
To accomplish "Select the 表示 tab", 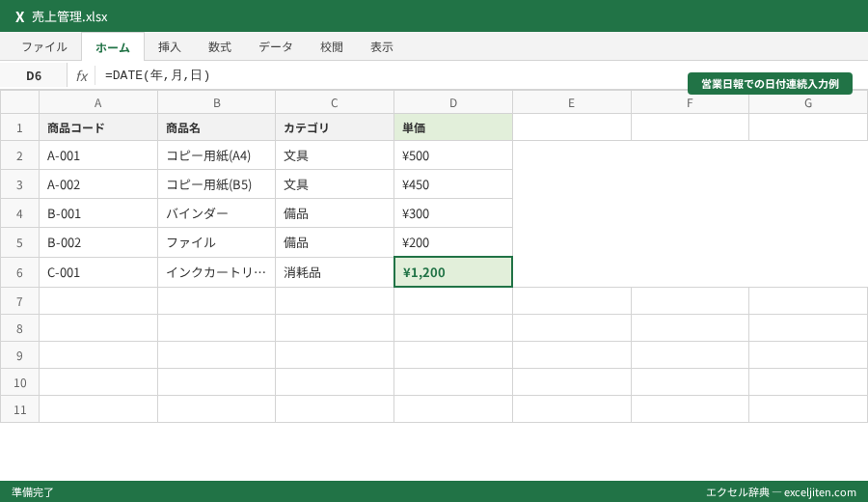I will click(x=382, y=47).
